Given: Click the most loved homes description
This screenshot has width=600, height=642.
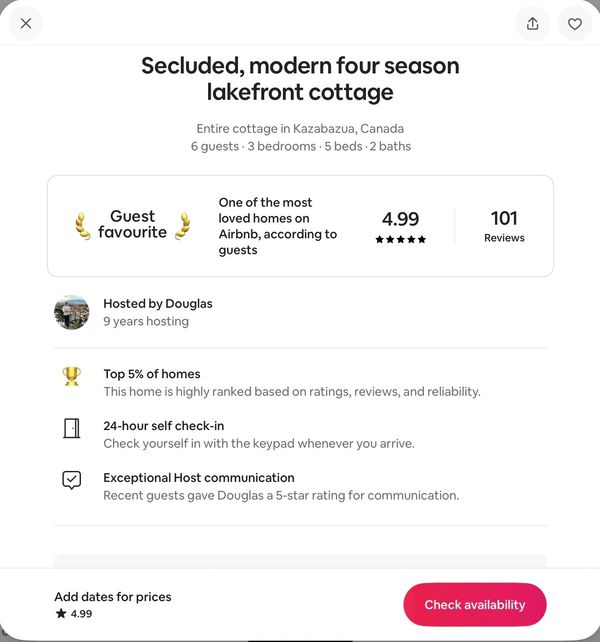Looking at the screenshot, I should (278, 226).
